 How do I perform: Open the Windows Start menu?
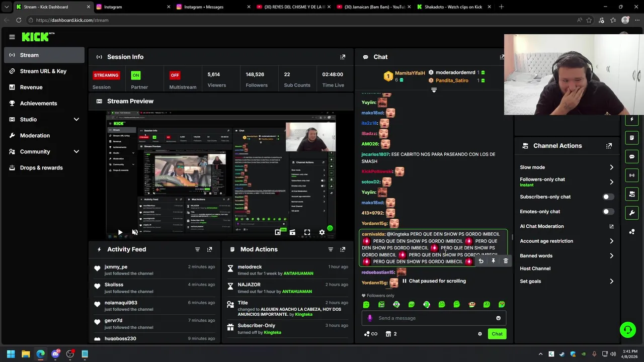pos(11,354)
